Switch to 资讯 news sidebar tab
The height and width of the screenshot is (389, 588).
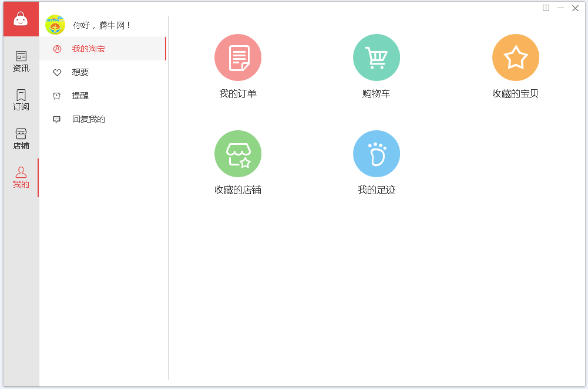(21, 61)
